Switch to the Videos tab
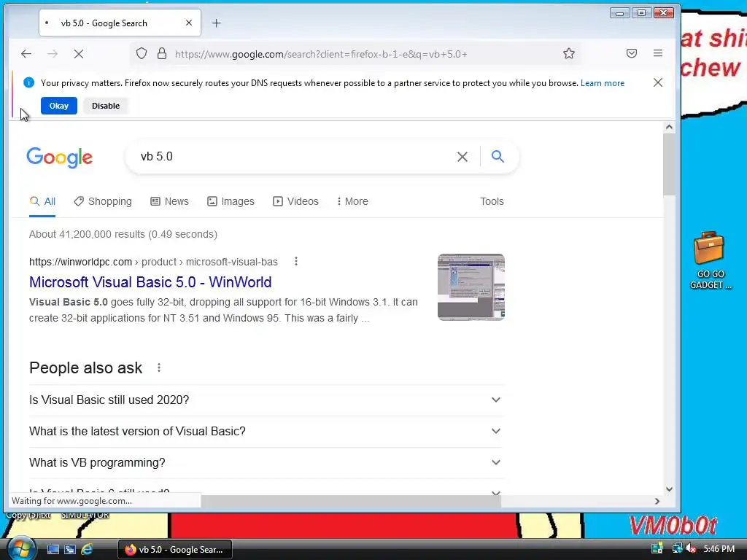747x560 pixels. click(295, 201)
